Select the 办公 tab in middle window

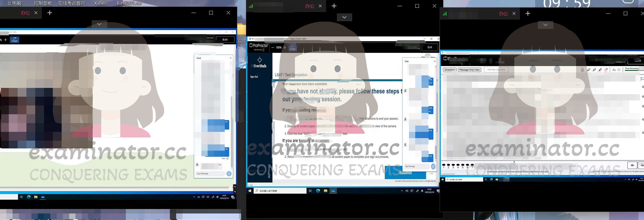(310, 6)
